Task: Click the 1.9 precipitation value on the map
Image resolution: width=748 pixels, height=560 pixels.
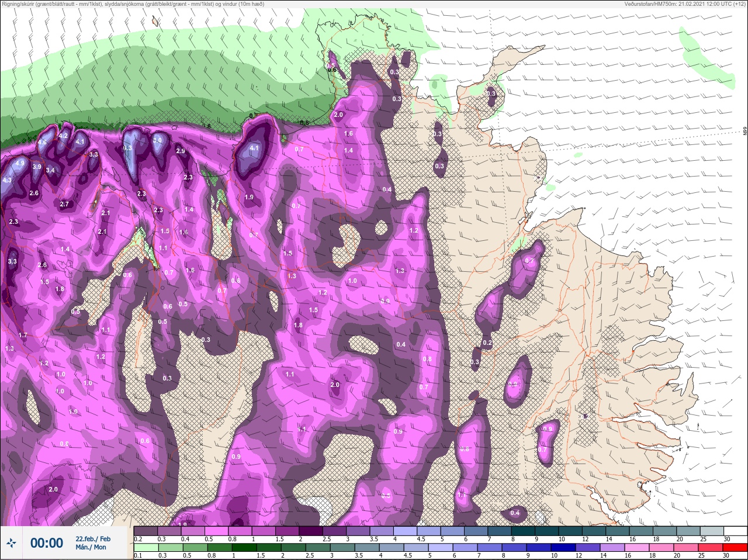Action: [250, 197]
